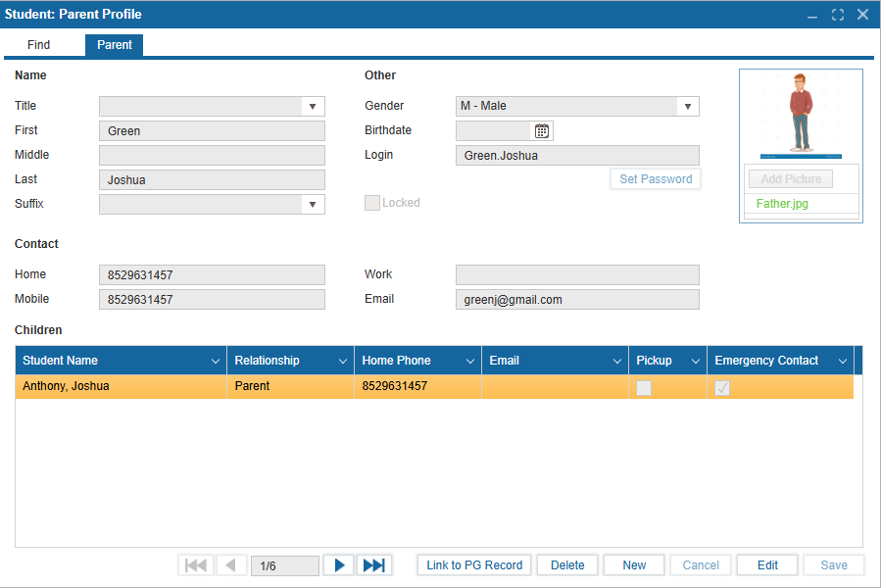Switch to the Find tab
This screenshot has height=588, width=881.
click(x=39, y=45)
